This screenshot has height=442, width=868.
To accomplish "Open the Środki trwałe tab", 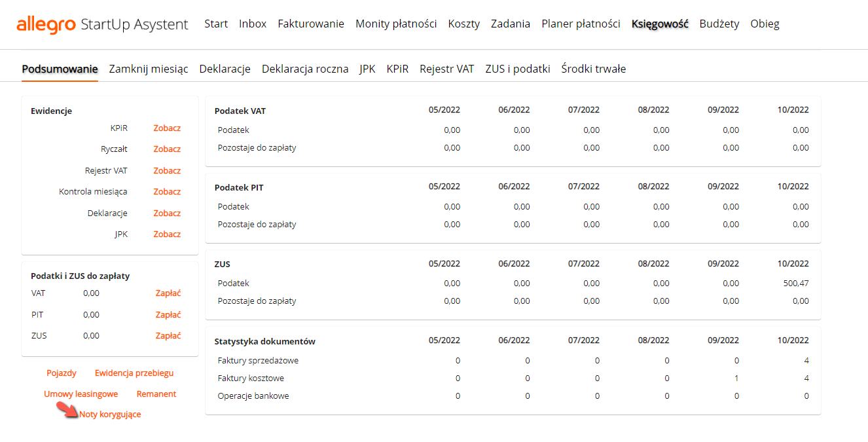I will (594, 69).
